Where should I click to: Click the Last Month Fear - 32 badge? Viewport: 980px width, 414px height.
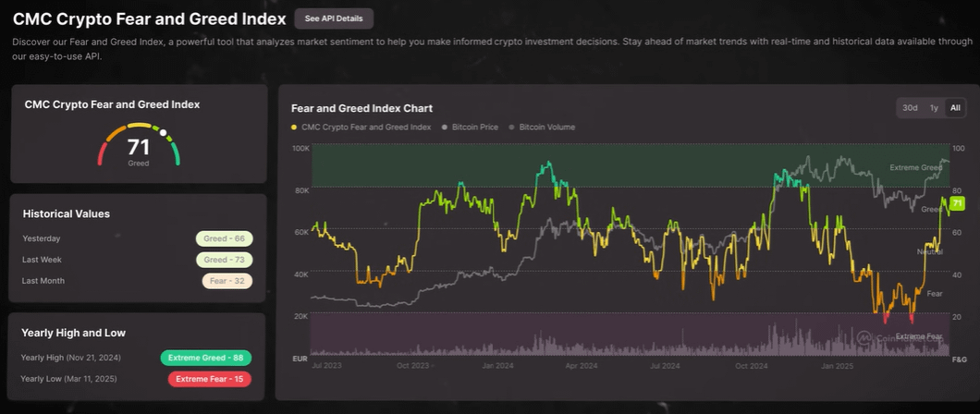coord(226,281)
